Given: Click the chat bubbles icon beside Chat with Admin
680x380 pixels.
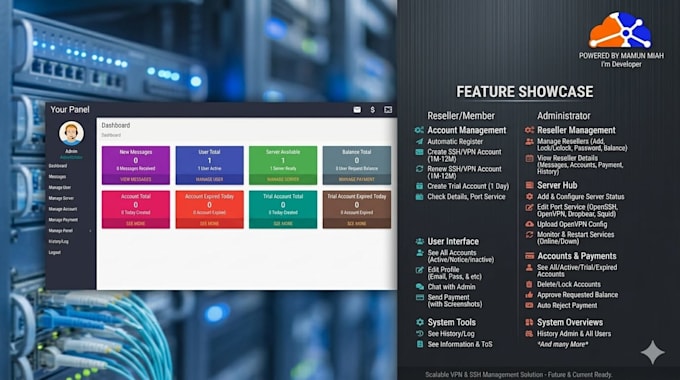Looking at the screenshot, I should click(419, 287).
